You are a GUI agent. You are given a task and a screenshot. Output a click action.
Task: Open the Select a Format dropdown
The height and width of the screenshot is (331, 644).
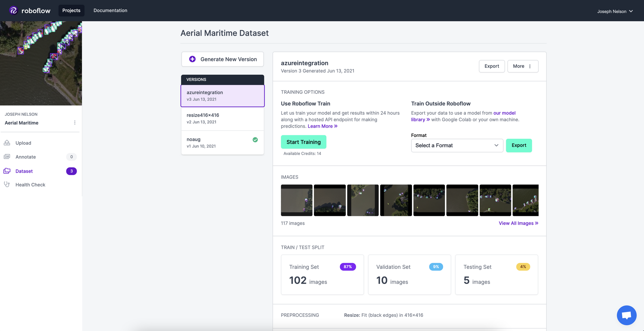[x=457, y=145]
